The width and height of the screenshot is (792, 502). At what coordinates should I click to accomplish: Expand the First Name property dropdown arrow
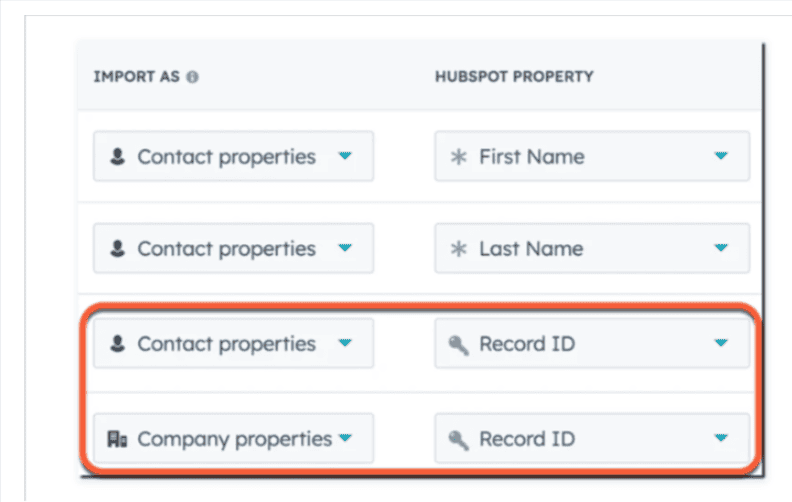pyautogui.click(x=721, y=156)
